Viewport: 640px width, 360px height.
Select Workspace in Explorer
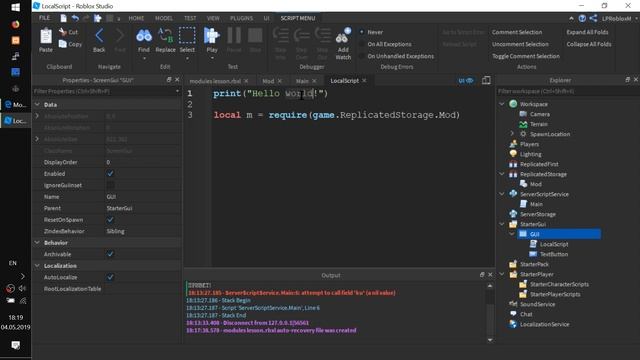[x=533, y=104]
